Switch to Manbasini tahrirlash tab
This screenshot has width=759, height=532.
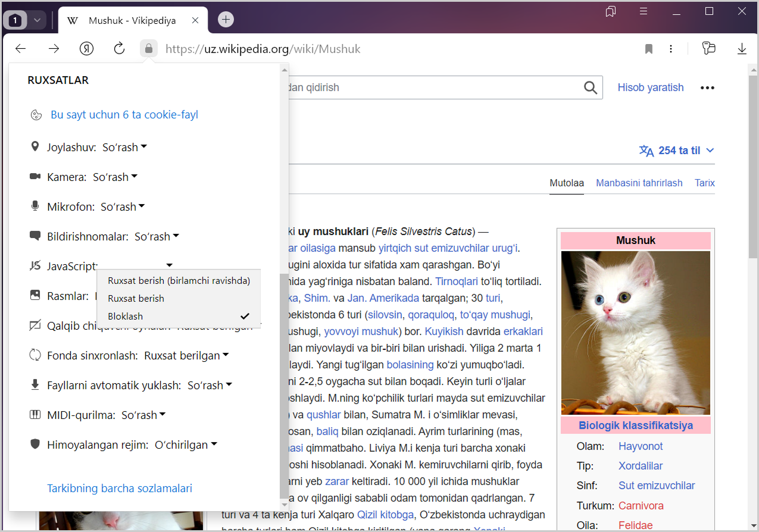pos(639,183)
